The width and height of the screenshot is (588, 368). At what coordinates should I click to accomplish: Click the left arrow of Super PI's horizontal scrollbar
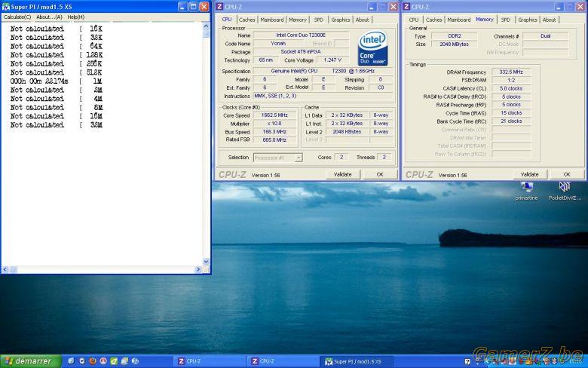point(5,269)
